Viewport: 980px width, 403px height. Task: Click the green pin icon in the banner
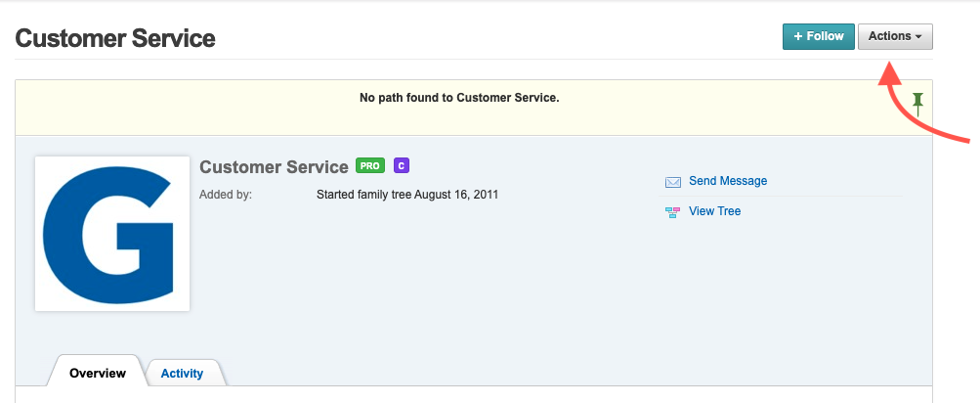(917, 103)
